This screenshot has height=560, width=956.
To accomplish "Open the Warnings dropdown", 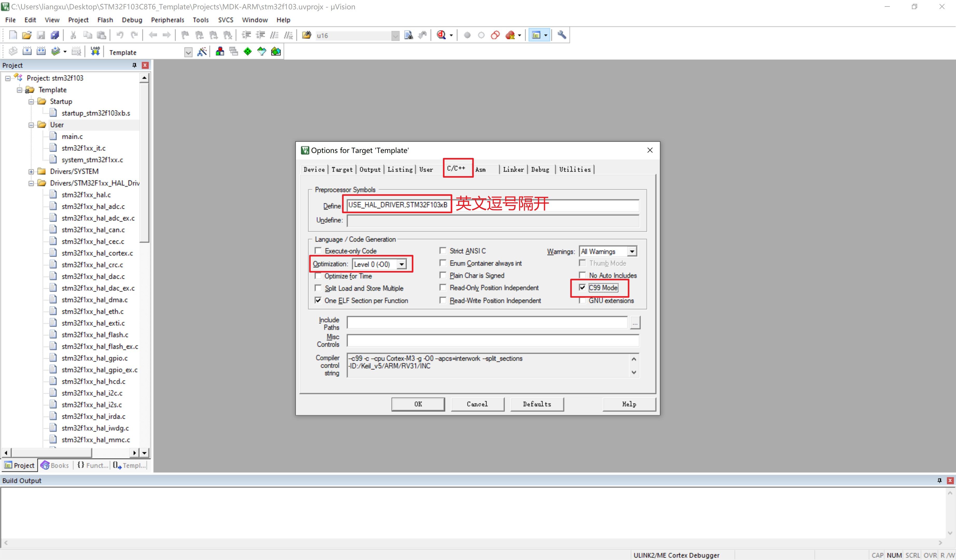I will click(632, 251).
